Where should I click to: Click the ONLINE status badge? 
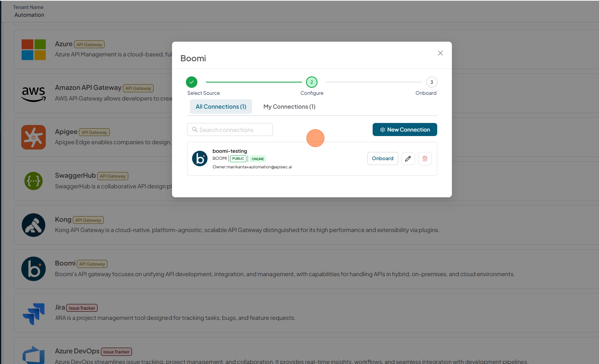[258, 159]
